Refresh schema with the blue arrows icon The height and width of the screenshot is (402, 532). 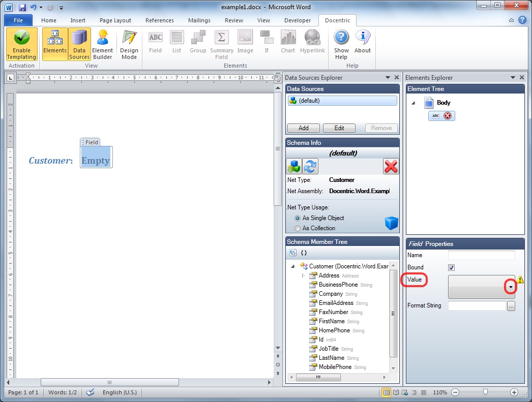(310, 166)
